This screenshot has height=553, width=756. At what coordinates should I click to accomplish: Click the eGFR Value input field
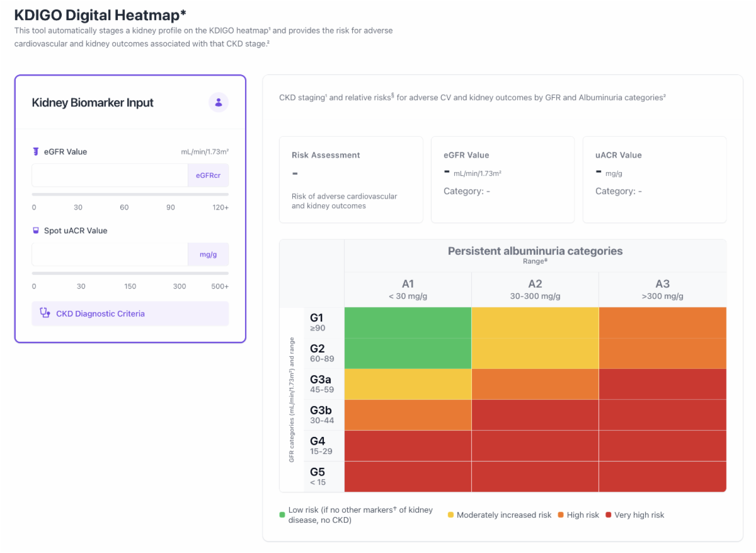[x=110, y=175]
